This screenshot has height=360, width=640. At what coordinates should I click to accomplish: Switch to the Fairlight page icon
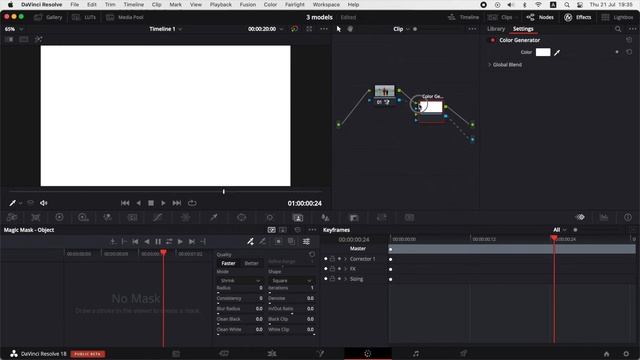click(x=416, y=353)
